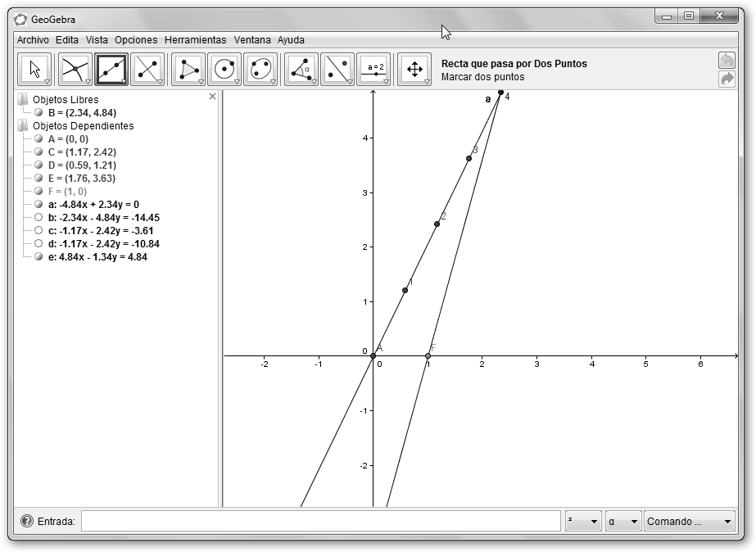Select the Polygon tool
This screenshot has width=756, height=552.
(188, 70)
